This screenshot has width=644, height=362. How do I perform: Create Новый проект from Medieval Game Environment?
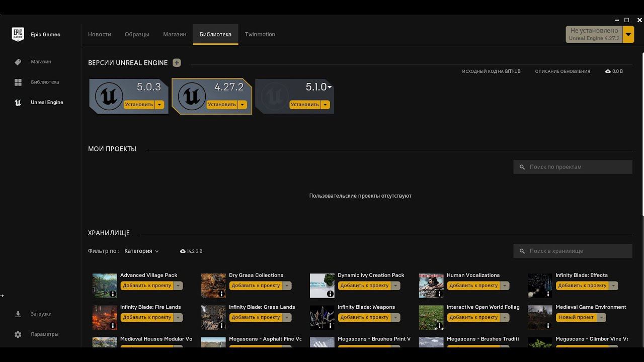click(x=577, y=318)
